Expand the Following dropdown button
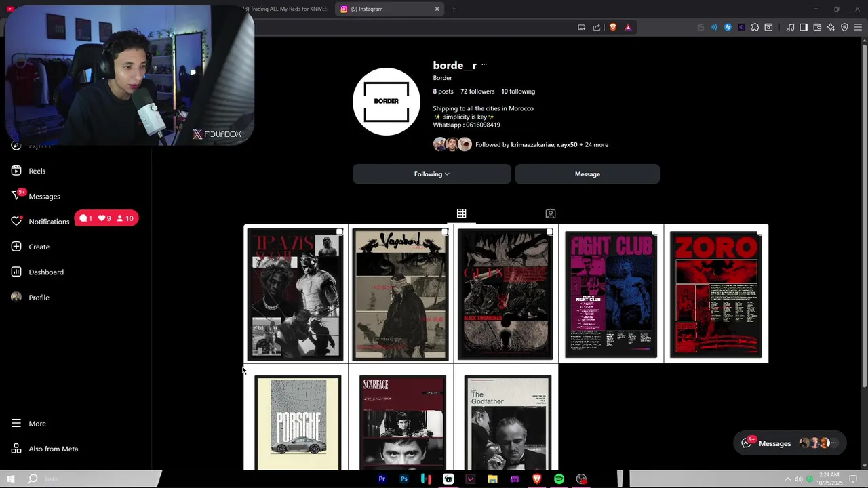This screenshot has height=488, width=868. [431, 174]
